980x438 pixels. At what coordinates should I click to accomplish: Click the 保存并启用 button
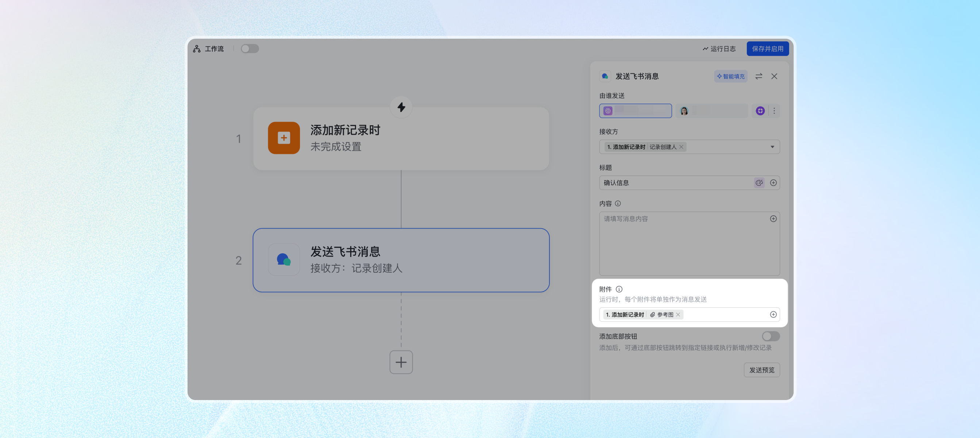tap(767, 49)
